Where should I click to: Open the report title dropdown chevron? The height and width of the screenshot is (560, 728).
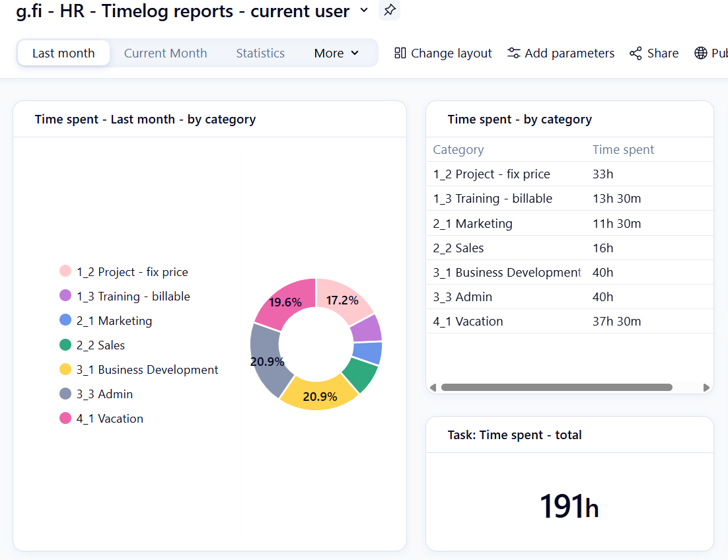[364, 11]
